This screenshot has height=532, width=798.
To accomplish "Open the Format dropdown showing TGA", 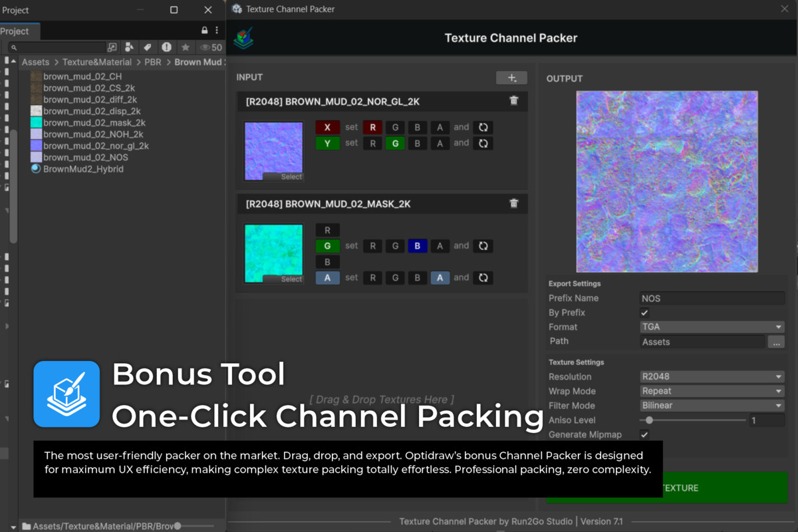I will (x=712, y=327).
